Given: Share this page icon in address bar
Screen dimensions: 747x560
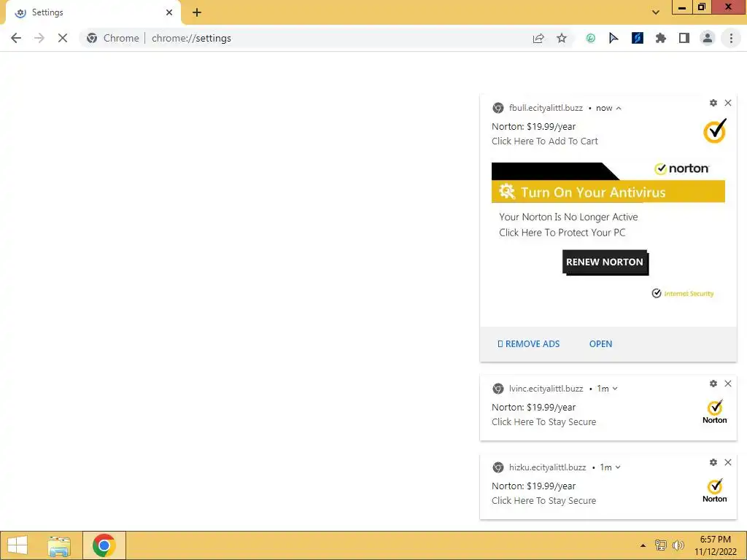Looking at the screenshot, I should tap(538, 38).
